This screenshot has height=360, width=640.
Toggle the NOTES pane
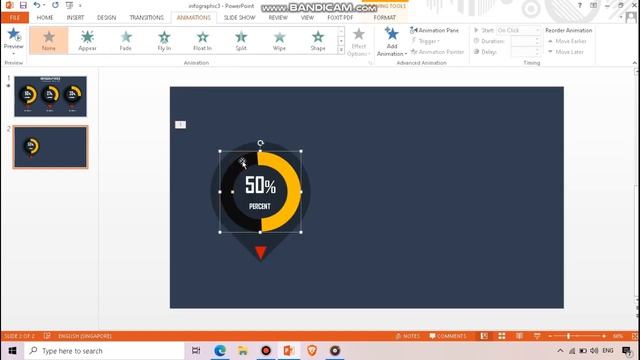[x=407, y=336]
